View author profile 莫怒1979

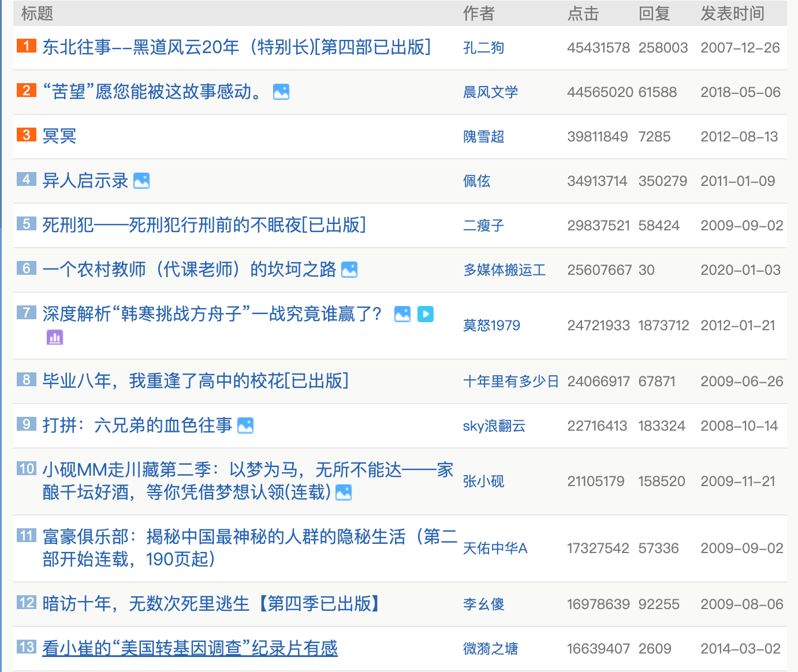(x=491, y=326)
